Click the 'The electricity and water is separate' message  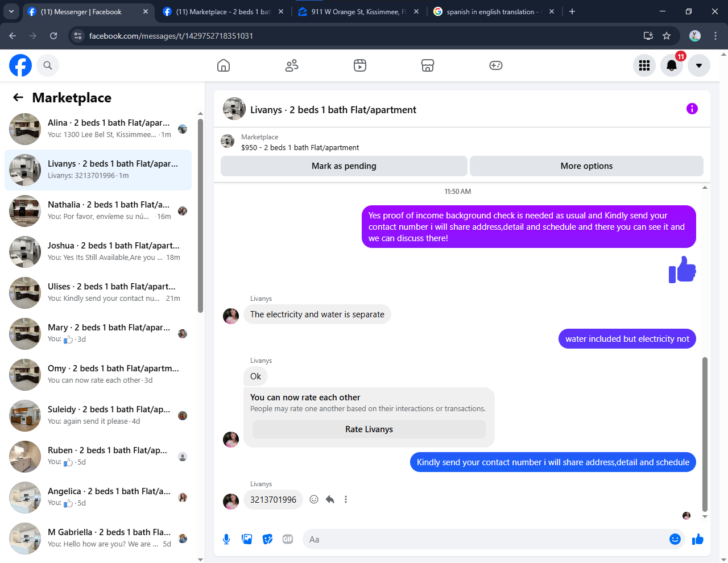pyautogui.click(x=317, y=314)
